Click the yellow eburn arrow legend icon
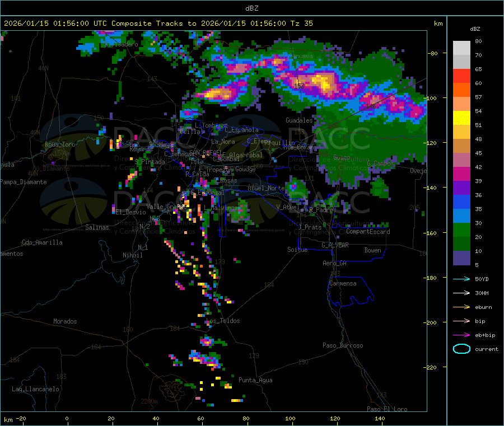The width and height of the screenshot is (504, 426). (461, 307)
